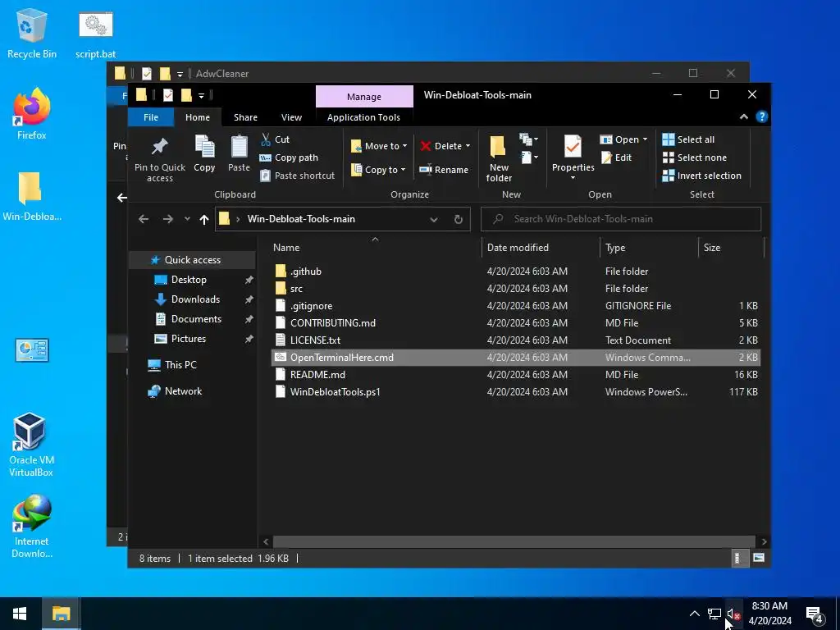The width and height of the screenshot is (840, 630).
Task: Open the Help question mark icon
Action: (762, 116)
